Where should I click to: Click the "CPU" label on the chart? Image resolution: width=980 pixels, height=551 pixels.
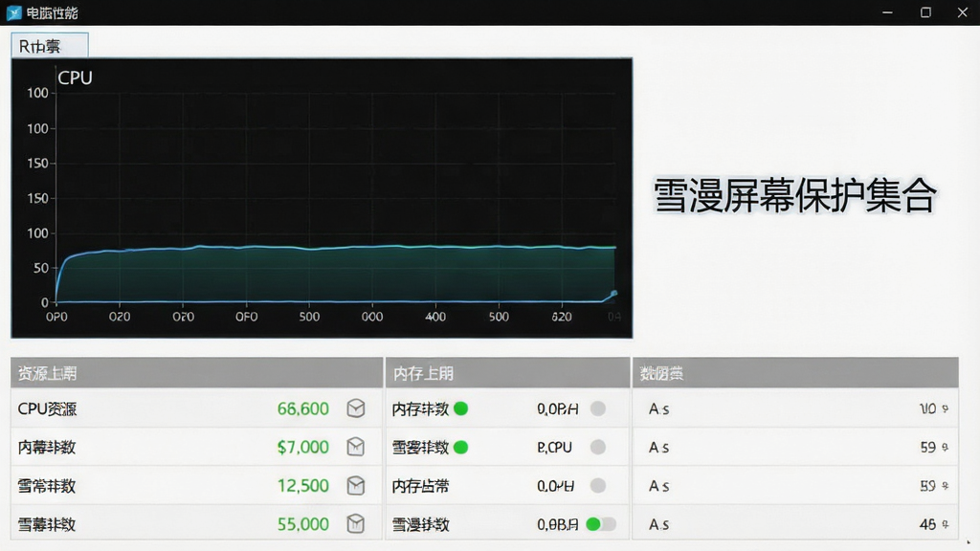coord(75,78)
